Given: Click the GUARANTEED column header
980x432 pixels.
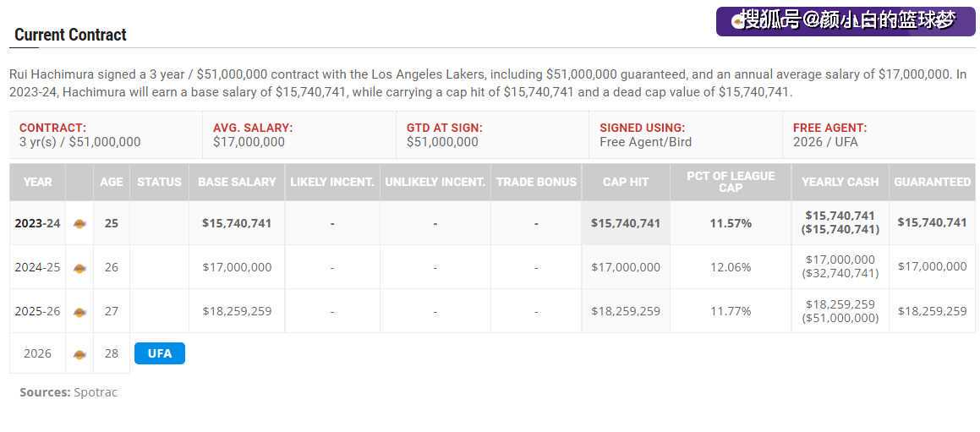Looking at the screenshot, I should (x=932, y=182).
